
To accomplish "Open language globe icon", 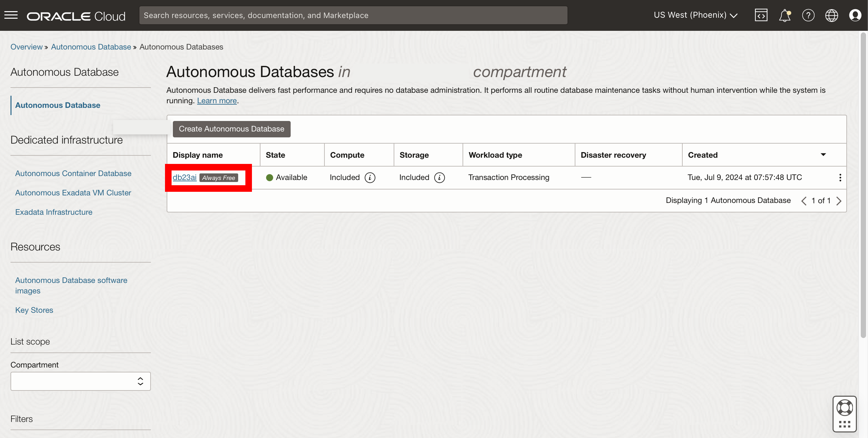I will tap(831, 15).
